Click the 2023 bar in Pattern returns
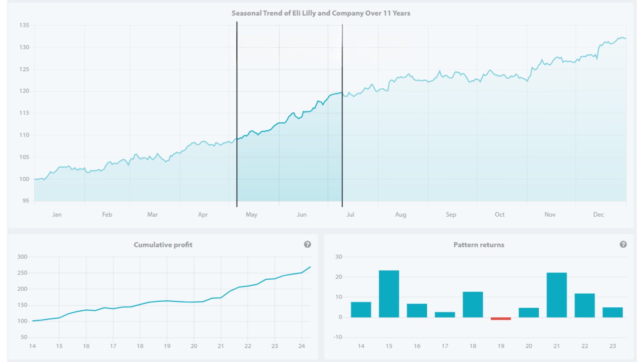The image size is (644, 362). click(612, 312)
